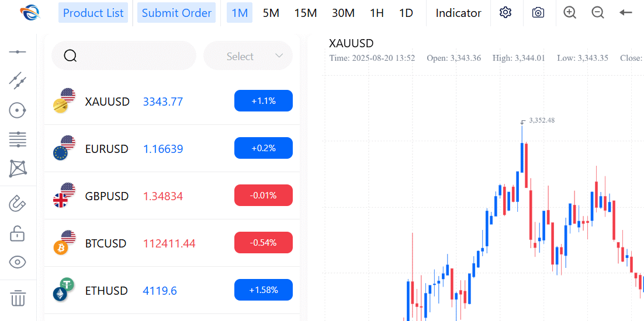Toggle drawing lock padlock icon
The width and height of the screenshot is (644, 321).
(18, 233)
